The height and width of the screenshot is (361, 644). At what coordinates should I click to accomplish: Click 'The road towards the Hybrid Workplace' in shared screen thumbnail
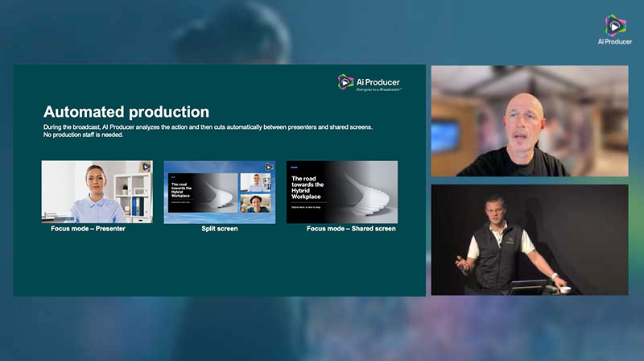[308, 188]
